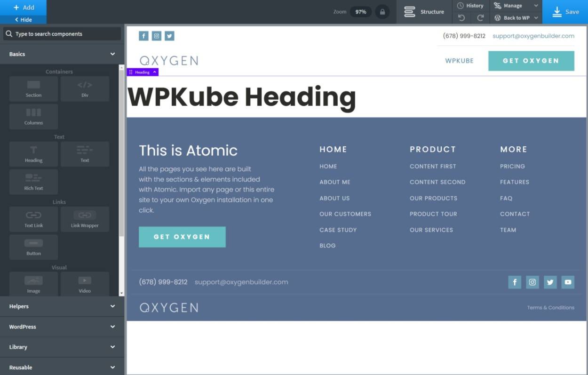Open CASE STUDY footer link
The image size is (588, 375).
tap(338, 230)
